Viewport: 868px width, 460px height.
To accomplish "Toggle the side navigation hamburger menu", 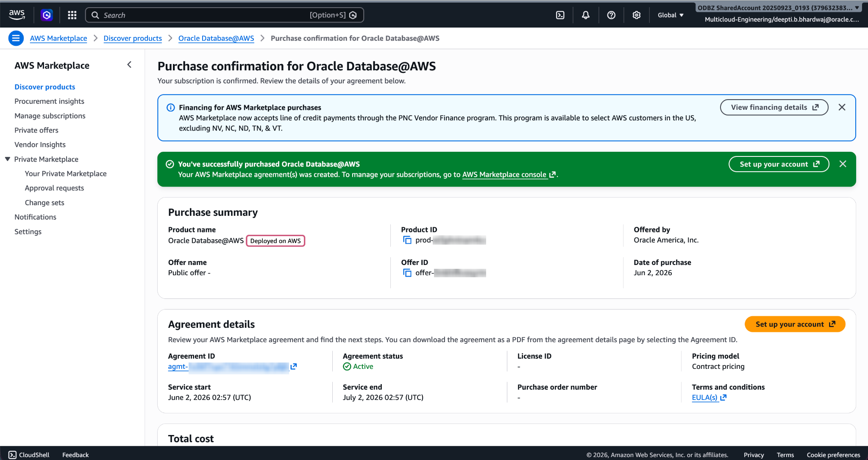I will tap(16, 38).
